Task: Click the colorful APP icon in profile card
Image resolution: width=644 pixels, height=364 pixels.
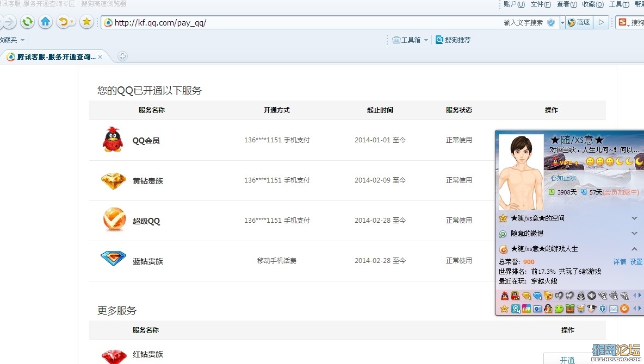Action: click(526, 309)
